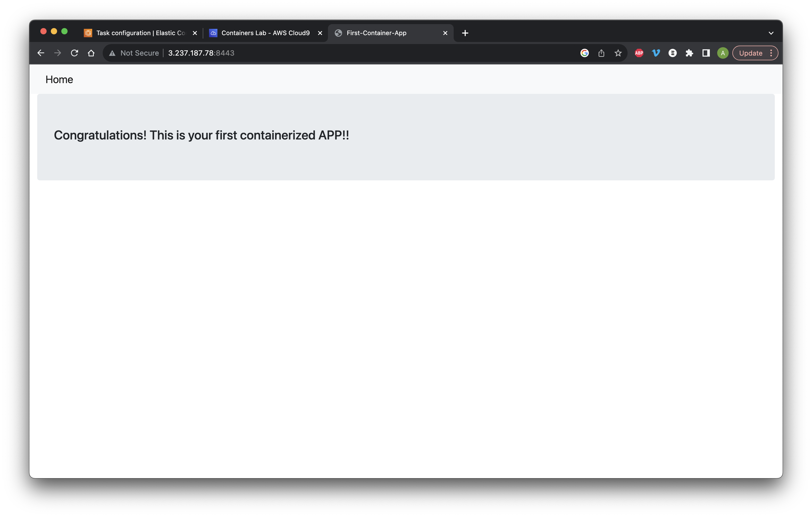Reload the current page

75,53
